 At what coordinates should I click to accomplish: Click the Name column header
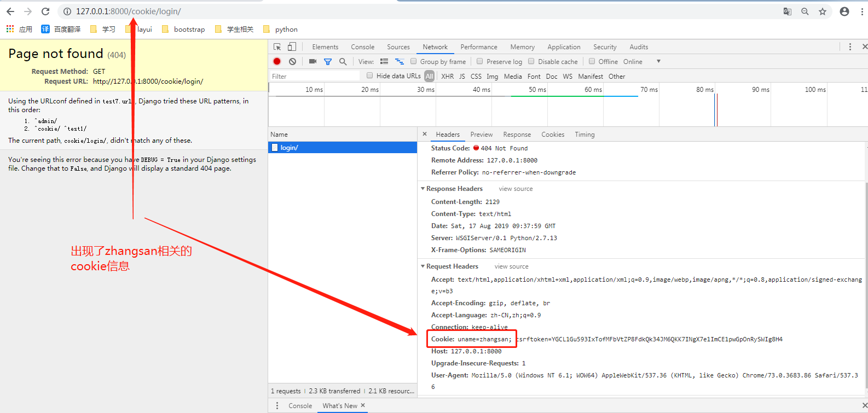(x=343, y=135)
